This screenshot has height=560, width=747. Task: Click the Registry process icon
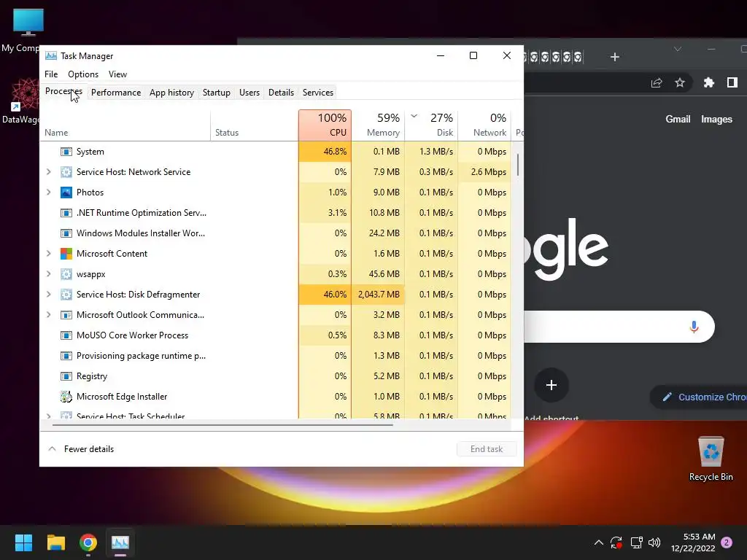(x=66, y=376)
